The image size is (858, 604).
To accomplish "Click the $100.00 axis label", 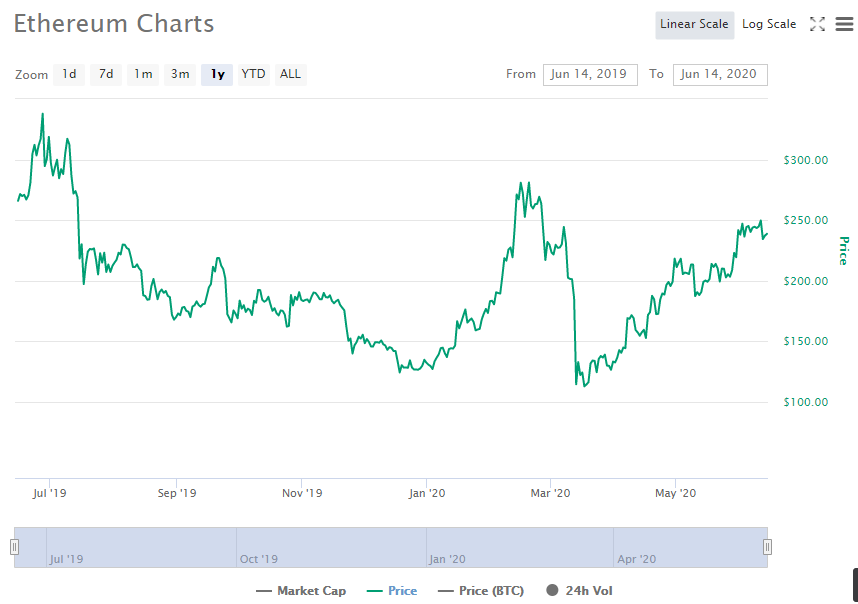I will point(805,402).
